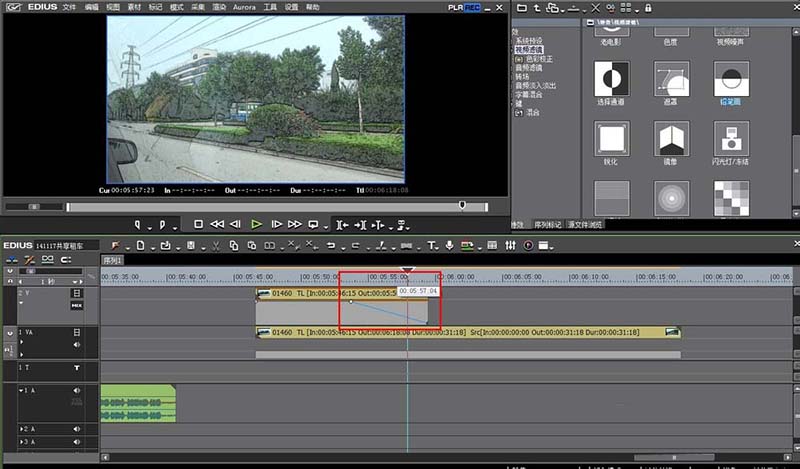This screenshot has height=469, width=800.
Task: Switch to the 序列标记 tab
Action: pos(547,225)
